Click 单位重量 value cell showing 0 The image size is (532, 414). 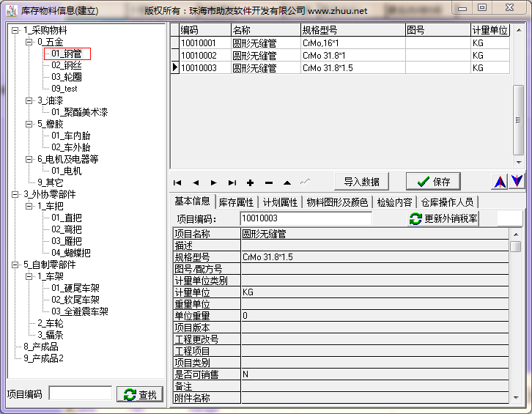[x=375, y=316]
